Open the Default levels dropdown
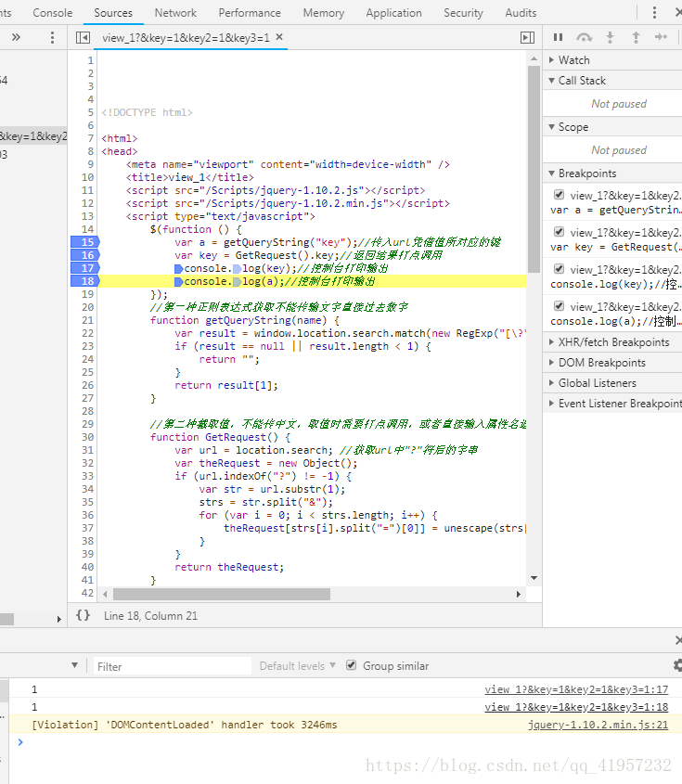 click(297, 666)
